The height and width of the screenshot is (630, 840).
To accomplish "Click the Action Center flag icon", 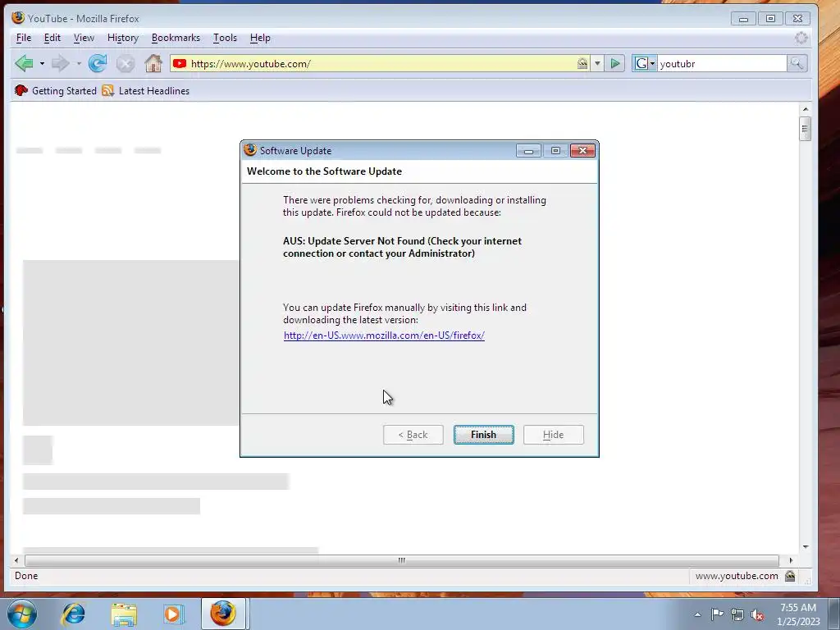I will click(x=717, y=614).
